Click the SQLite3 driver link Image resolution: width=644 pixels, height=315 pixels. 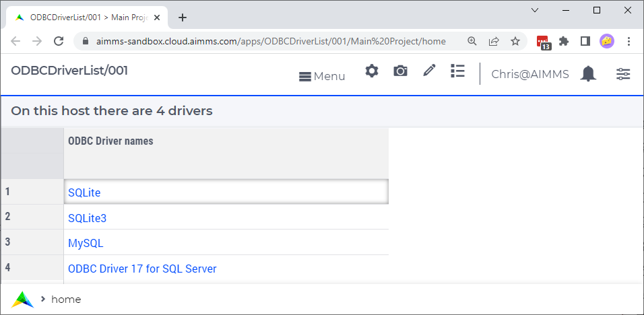87,218
